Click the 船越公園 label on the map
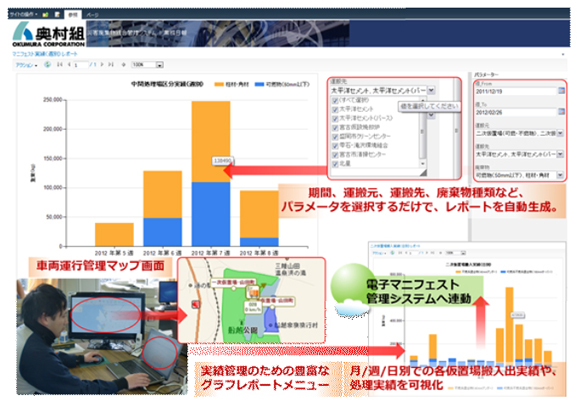 242,329
